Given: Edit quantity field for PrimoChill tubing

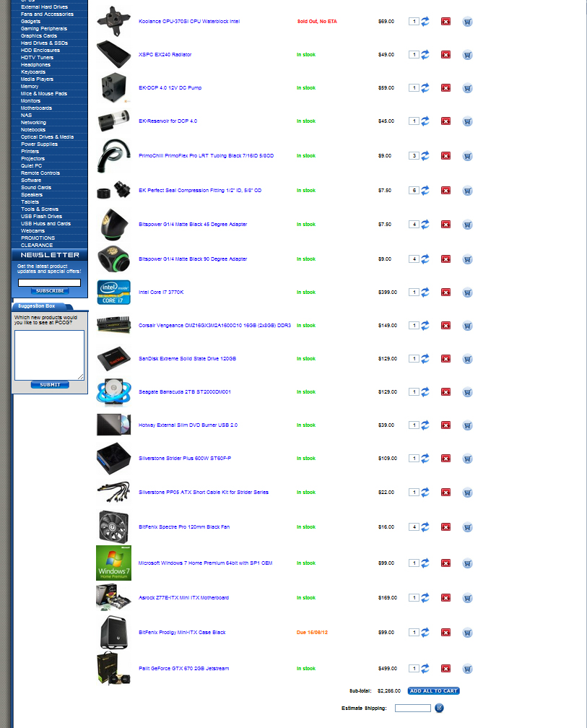Looking at the screenshot, I should coord(414,155).
